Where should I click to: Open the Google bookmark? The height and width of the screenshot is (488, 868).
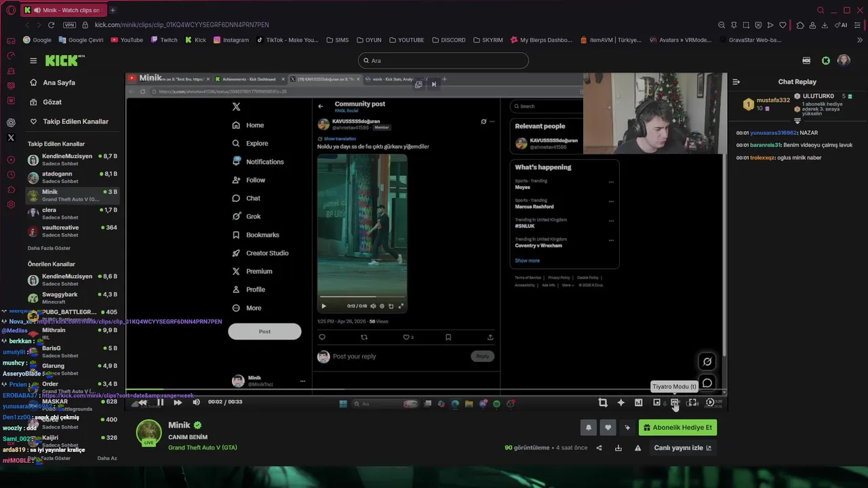(x=37, y=40)
